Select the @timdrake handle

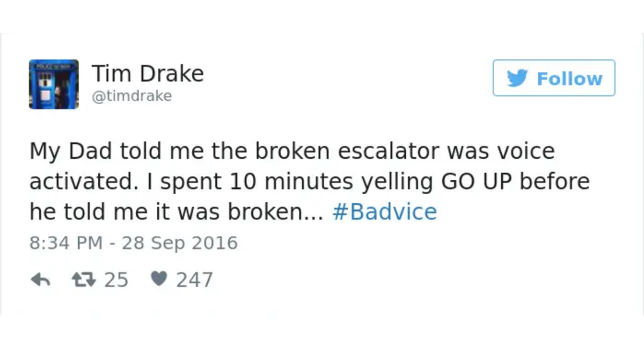coord(133,96)
